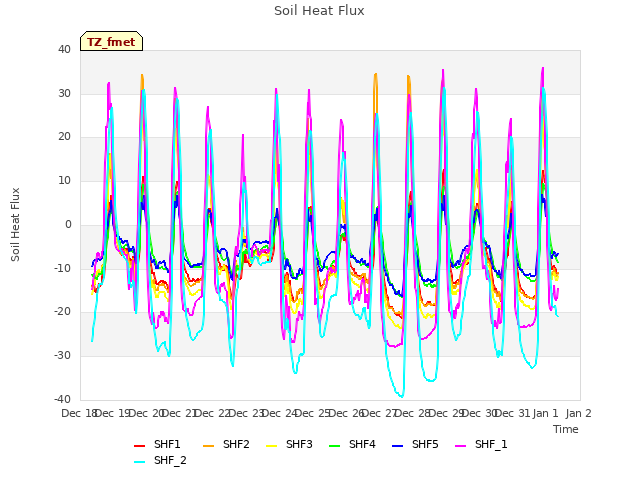The image size is (640, 480).
Task: Click the Jan 1 x-axis date label
Action: pos(545,413)
